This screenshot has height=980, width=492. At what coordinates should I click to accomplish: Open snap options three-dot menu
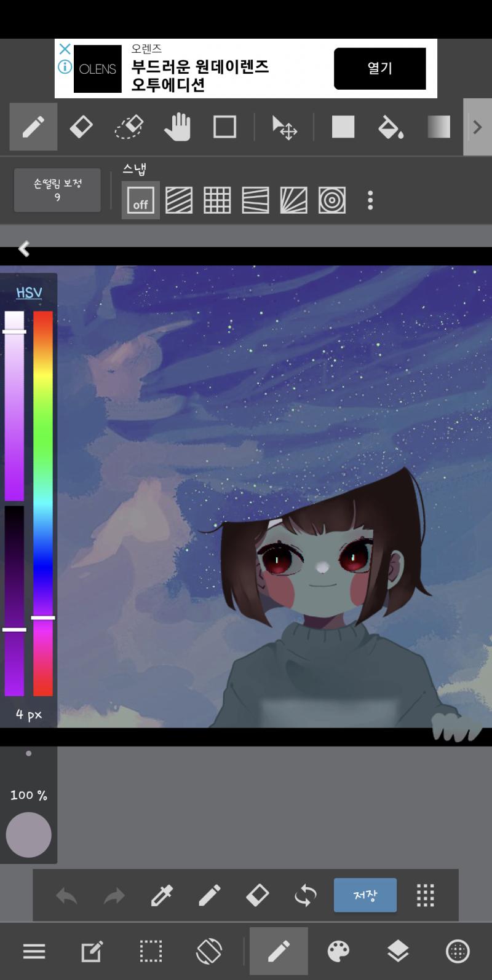(x=370, y=200)
